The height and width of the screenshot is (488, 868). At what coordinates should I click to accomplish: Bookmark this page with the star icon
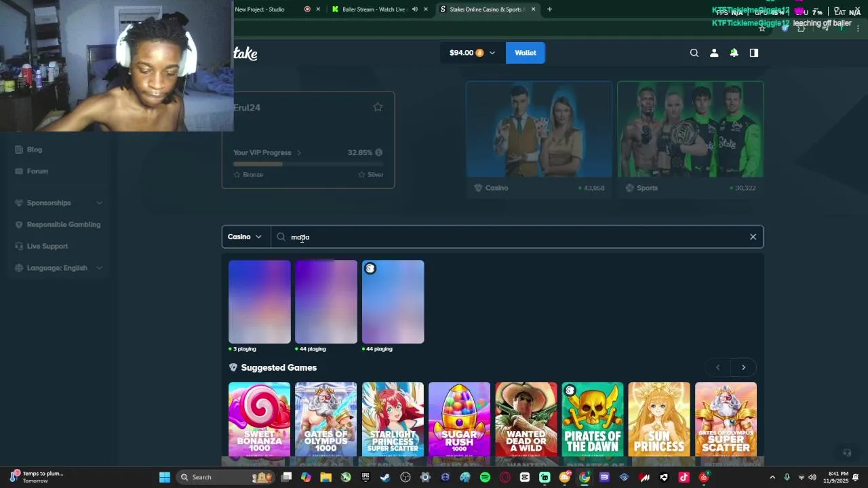coord(762,28)
